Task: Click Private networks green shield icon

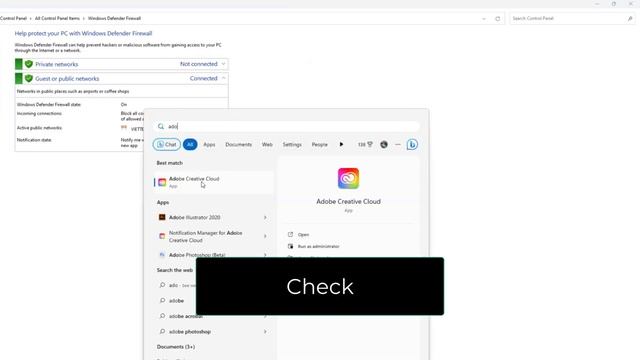Action: tap(29, 64)
